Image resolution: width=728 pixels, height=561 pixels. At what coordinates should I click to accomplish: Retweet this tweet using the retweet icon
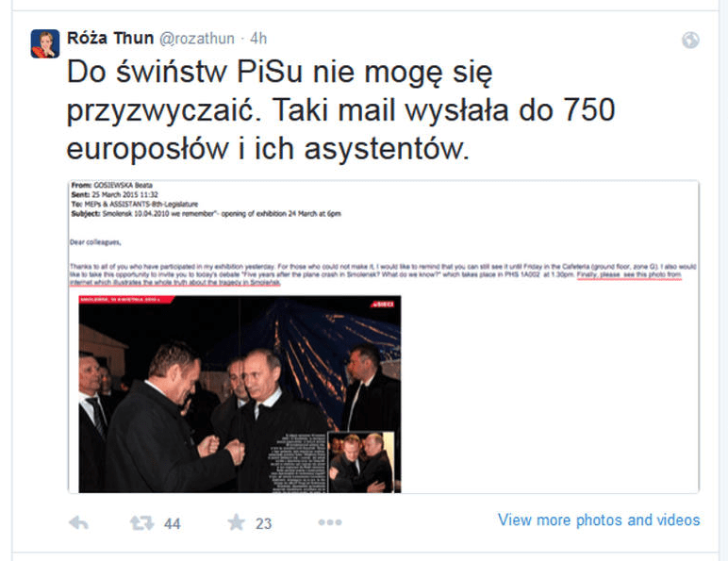pyautogui.click(x=141, y=523)
